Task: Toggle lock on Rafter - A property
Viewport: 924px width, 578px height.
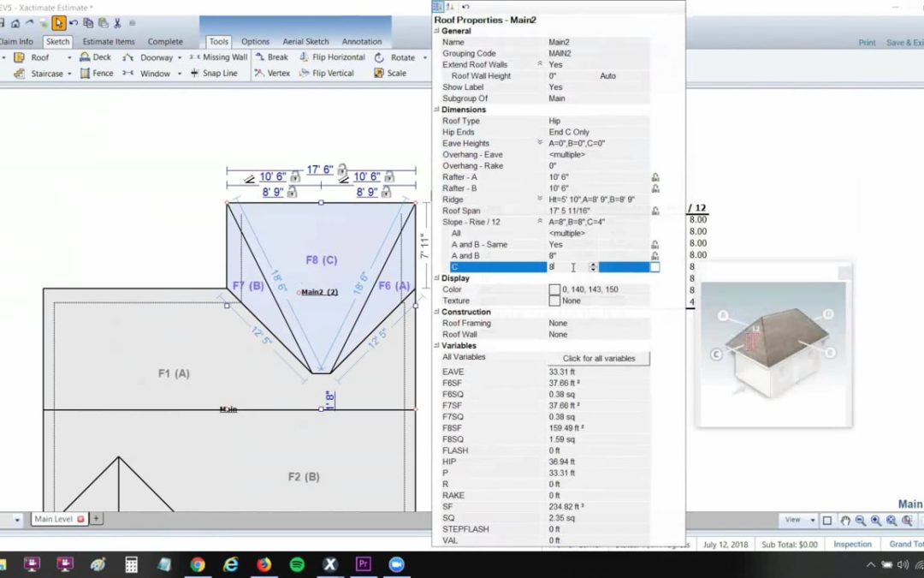Action: [x=655, y=177]
